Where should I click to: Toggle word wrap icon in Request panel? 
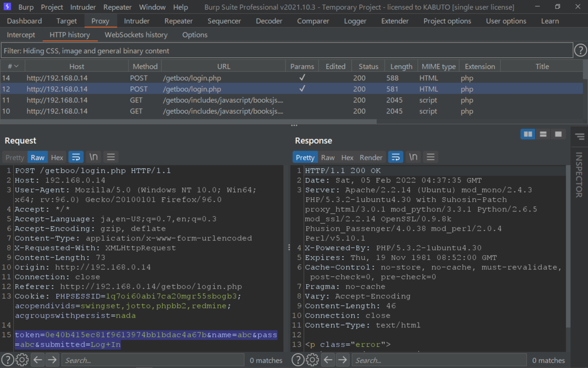(x=76, y=157)
